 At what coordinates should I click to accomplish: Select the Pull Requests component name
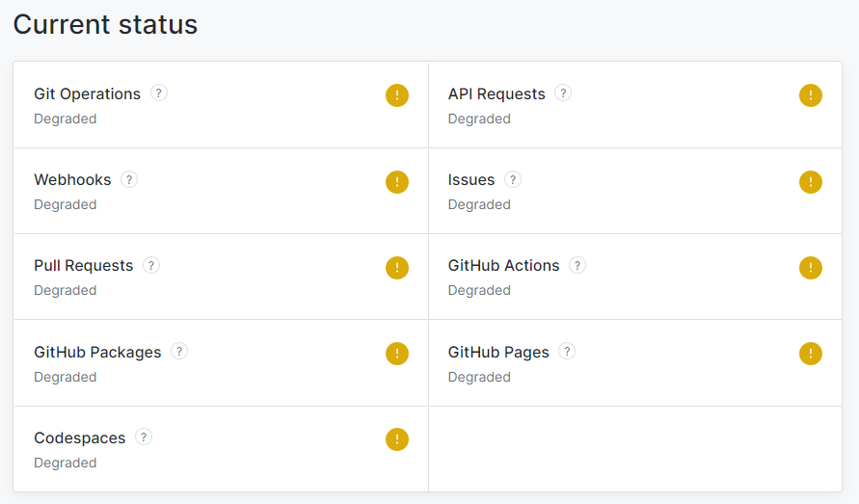pos(83,266)
